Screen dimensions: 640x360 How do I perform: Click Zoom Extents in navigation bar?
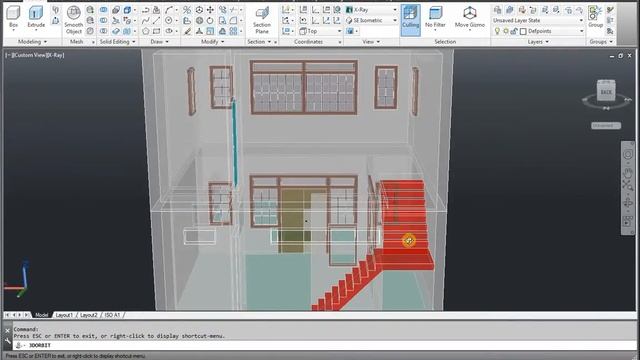point(628,186)
